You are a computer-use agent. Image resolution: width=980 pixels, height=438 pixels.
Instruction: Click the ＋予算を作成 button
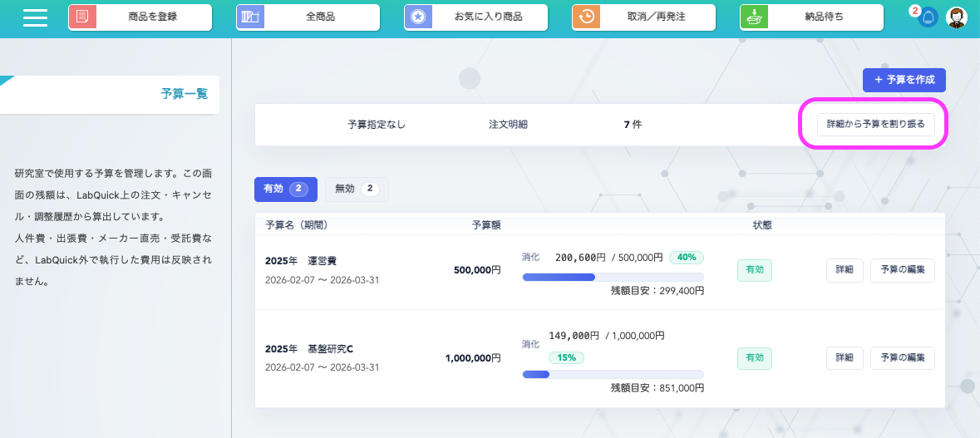point(904,80)
